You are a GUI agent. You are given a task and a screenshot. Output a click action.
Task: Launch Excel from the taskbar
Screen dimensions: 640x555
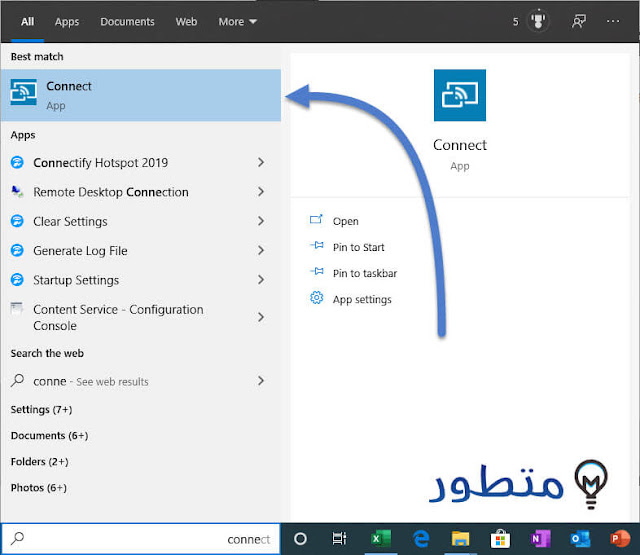[x=381, y=539]
